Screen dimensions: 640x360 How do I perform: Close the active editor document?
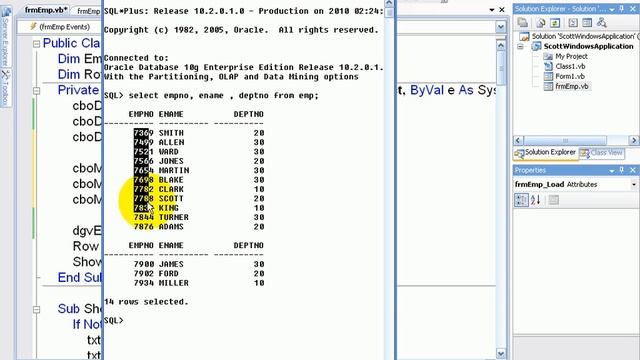coord(502,9)
